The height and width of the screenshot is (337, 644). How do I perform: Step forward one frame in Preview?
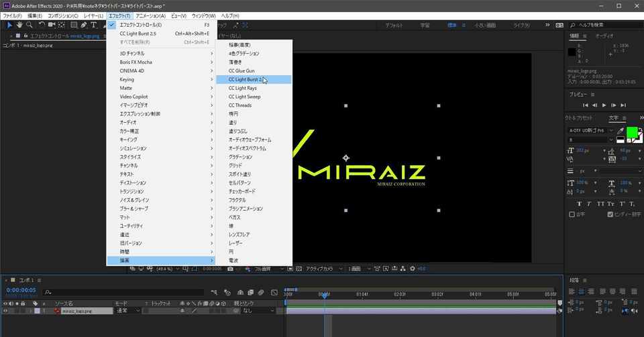coord(614,105)
